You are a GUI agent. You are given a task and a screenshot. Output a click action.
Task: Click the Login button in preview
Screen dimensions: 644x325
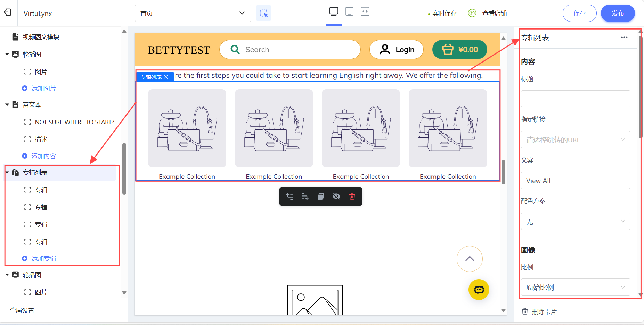pos(397,50)
